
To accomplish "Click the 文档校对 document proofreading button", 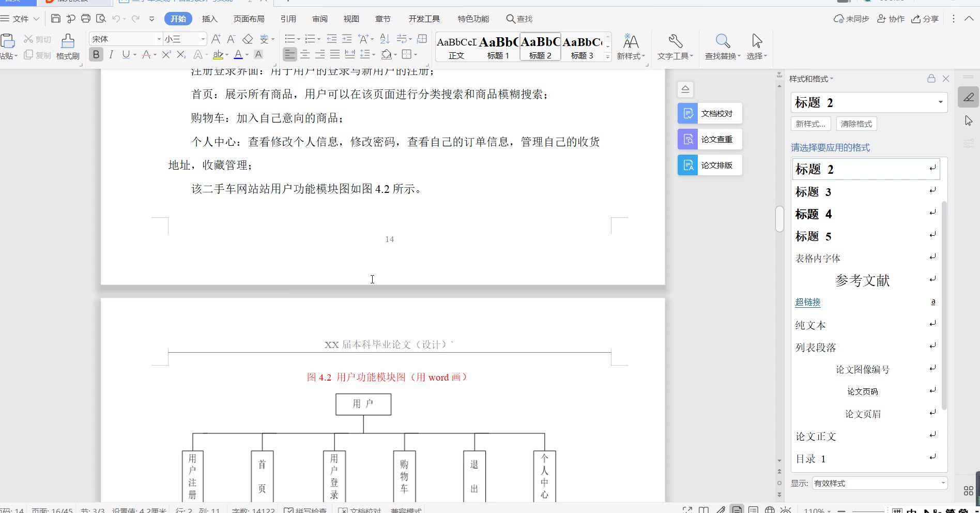I will pyautogui.click(x=710, y=113).
